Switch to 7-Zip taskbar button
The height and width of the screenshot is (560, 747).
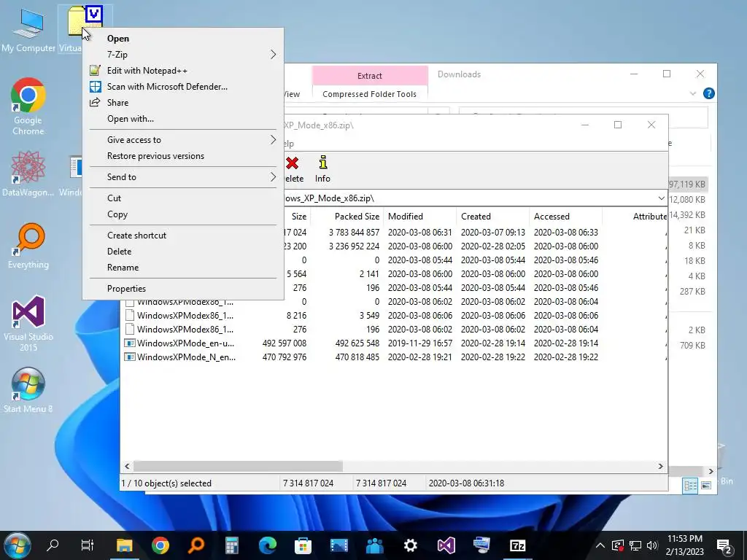pyautogui.click(x=518, y=545)
